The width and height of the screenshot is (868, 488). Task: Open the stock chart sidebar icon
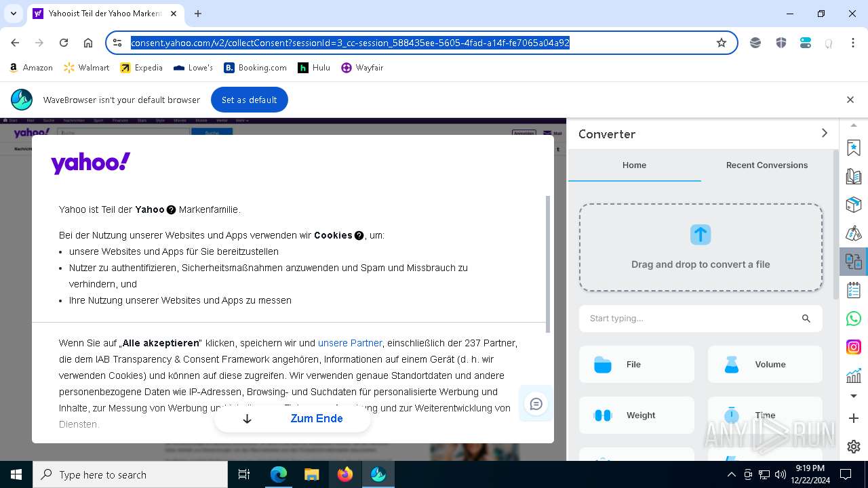[x=853, y=375]
